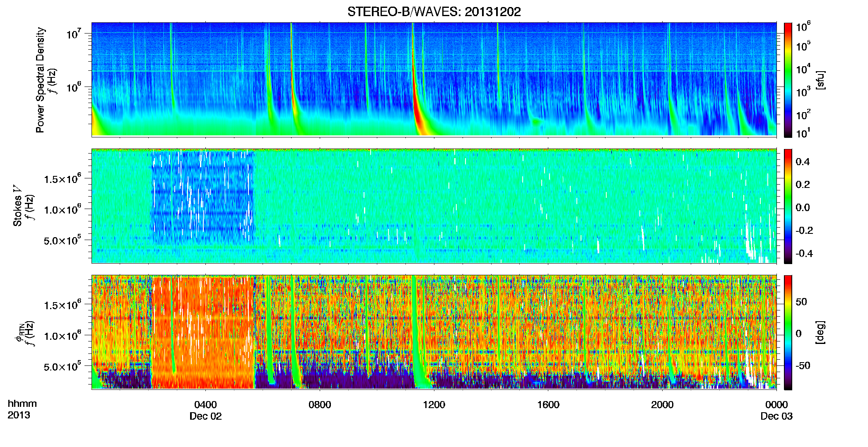
Task: Click the [sfu] unit label
Action: 820,80
